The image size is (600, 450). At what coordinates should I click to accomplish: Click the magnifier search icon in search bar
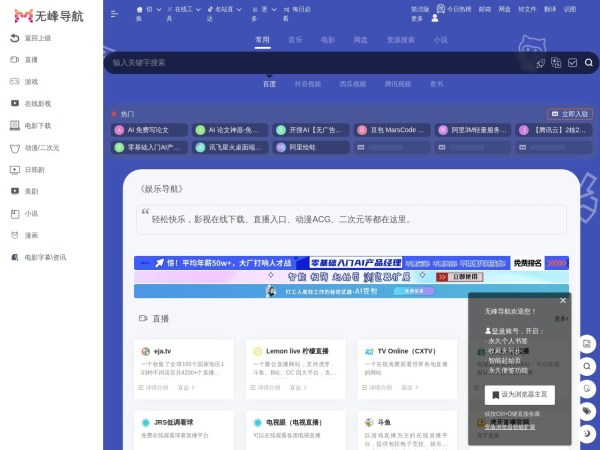point(589,62)
